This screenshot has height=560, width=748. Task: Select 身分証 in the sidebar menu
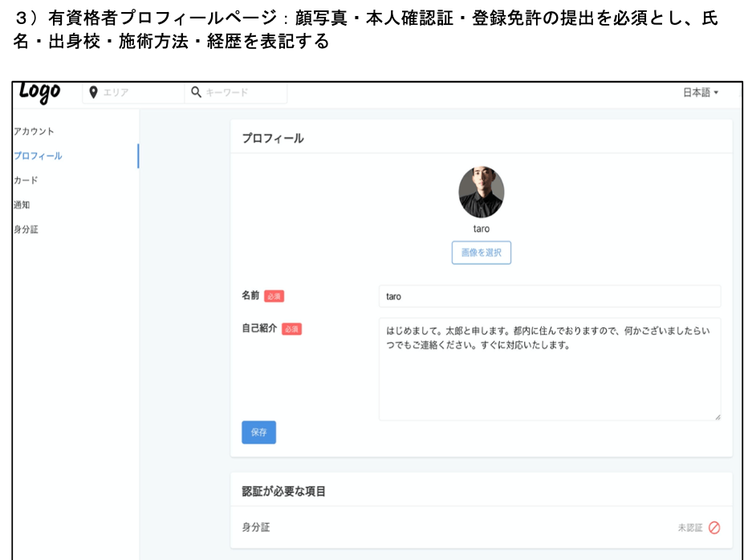tap(26, 229)
